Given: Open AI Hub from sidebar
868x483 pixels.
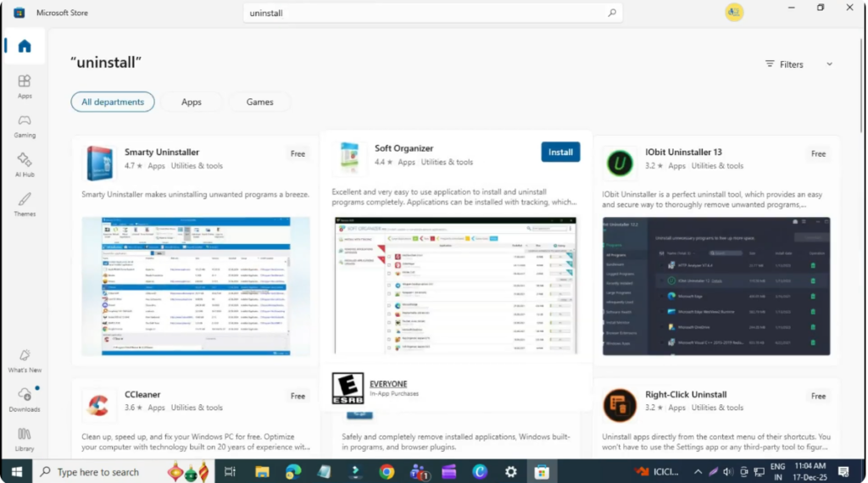Looking at the screenshot, I should pos(25,165).
